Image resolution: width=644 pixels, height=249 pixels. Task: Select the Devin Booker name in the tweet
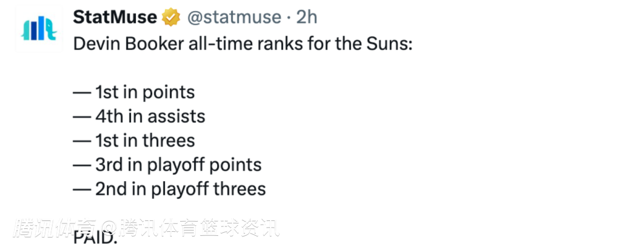129,44
